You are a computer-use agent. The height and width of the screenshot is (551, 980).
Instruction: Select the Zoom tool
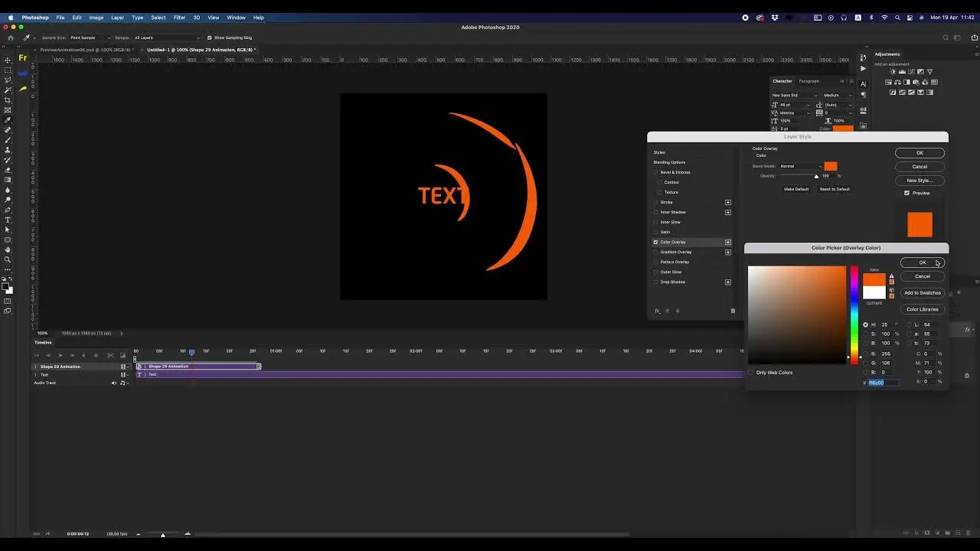8,259
